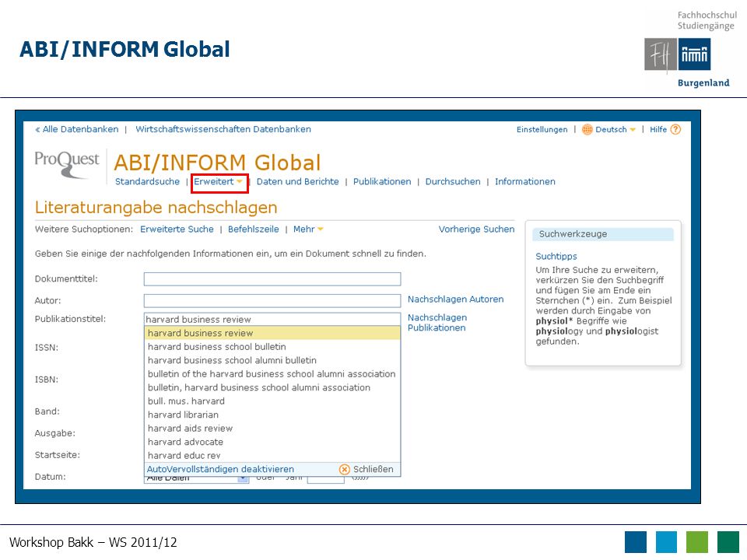Open Durchsuchen menu item
Image resolution: width=747 pixels, height=560 pixels.
(x=453, y=181)
